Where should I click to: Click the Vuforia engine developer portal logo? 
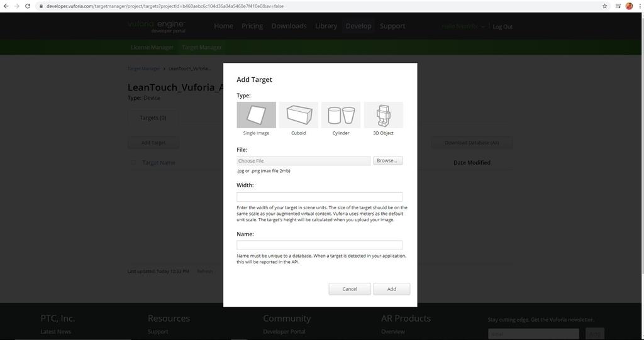(x=156, y=26)
